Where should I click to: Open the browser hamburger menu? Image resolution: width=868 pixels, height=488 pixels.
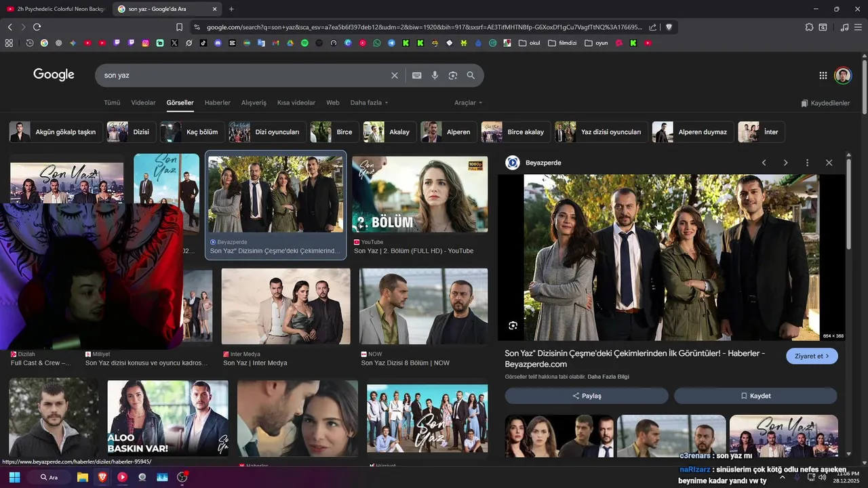(x=858, y=27)
